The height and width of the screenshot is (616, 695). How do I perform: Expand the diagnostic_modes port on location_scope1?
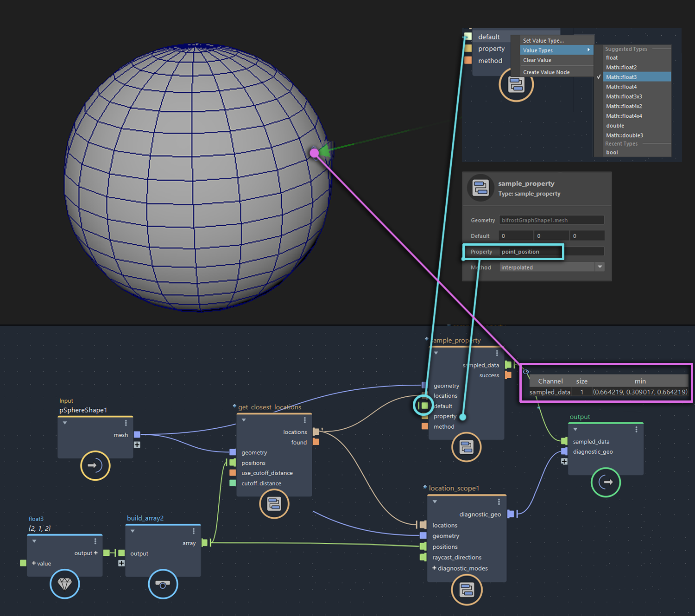[x=434, y=568]
